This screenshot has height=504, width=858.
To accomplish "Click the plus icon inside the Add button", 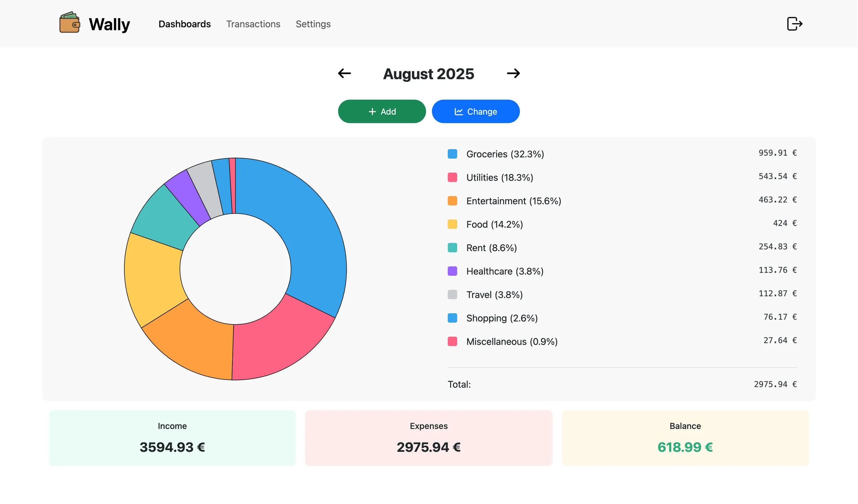I will click(372, 111).
